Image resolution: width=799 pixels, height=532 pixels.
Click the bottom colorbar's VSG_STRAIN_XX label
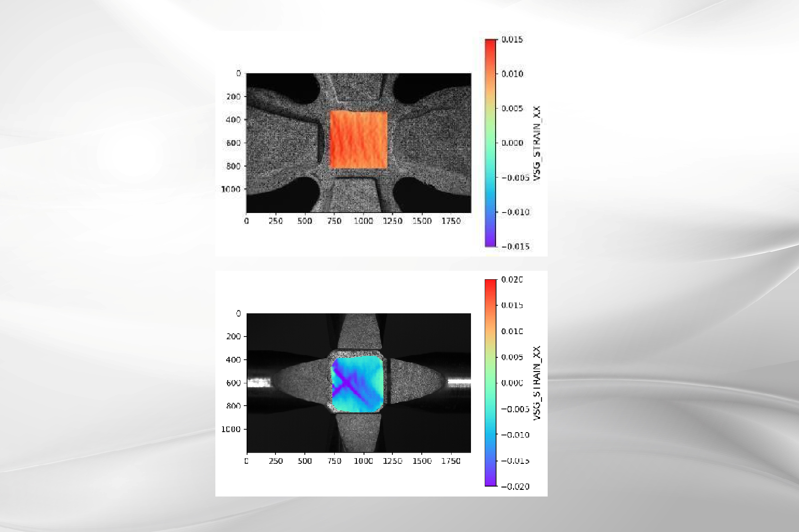(x=537, y=383)
